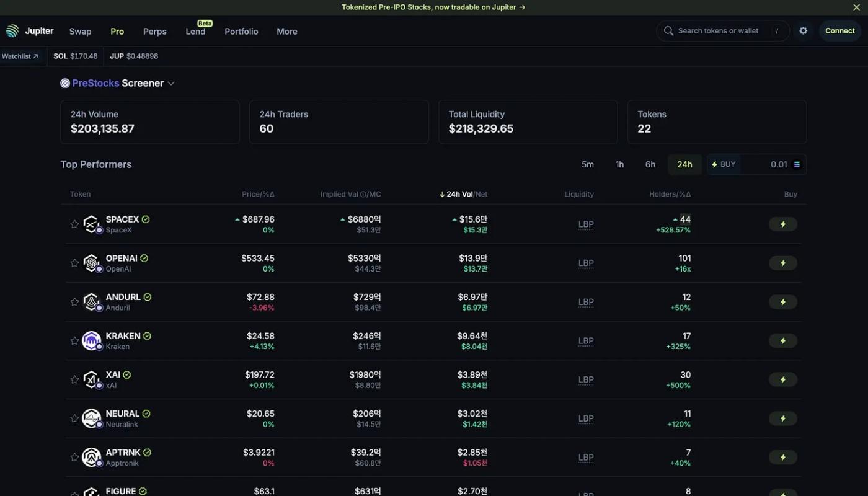Click the quick buy lightning for OPENAI

783,263
